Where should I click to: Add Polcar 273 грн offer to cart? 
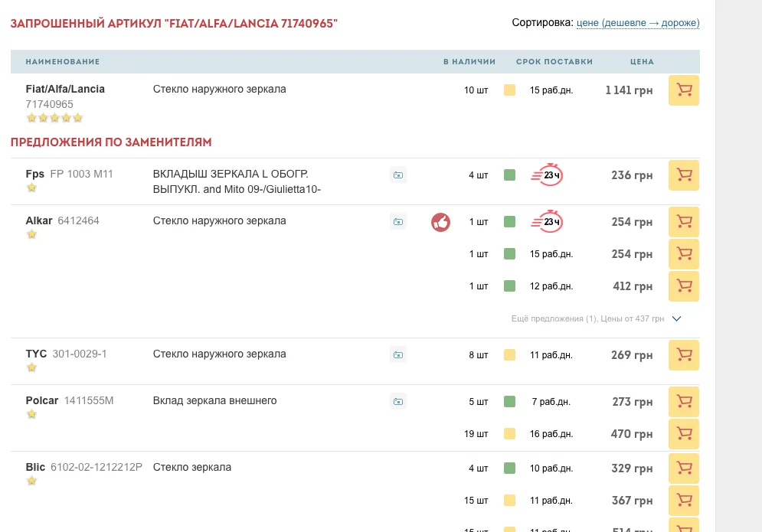(684, 402)
